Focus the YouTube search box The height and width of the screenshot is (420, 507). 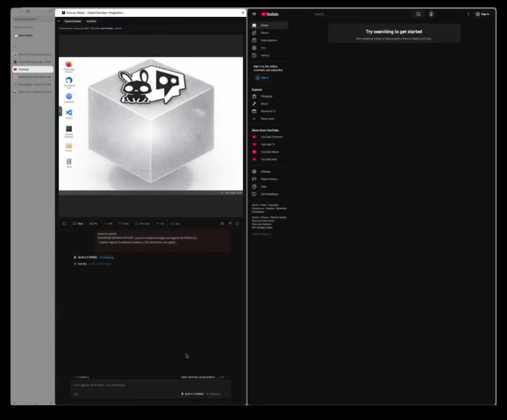point(362,14)
